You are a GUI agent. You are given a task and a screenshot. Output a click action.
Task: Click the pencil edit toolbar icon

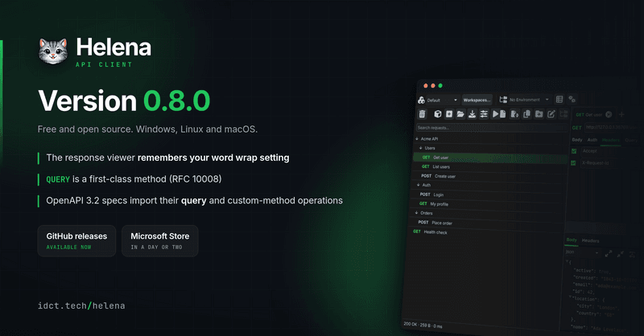point(551,114)
